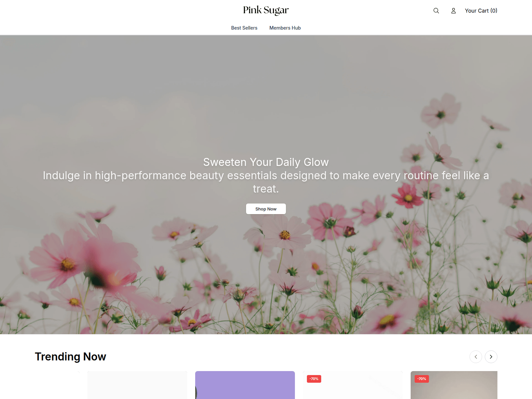The image size is (532, 399).
Task: Go to previous Trending Now products
Action: [476, 357]
